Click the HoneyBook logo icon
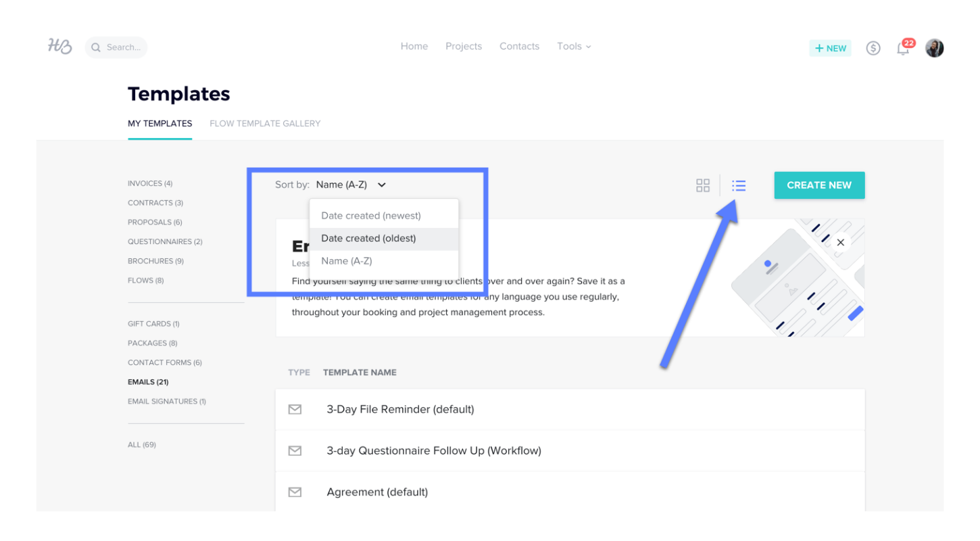Screen dimensions: 980x541 click(x=59, y=46)
